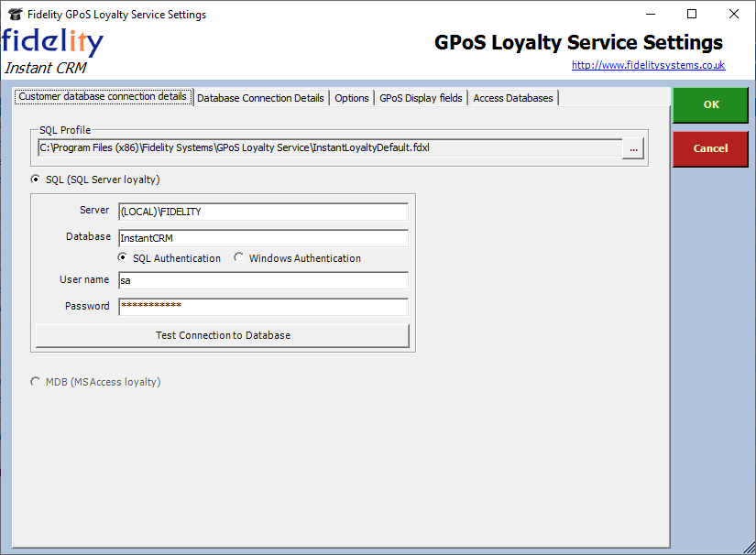Click the SQL Profile path field
756x555 pixels.
coord(330,147)
